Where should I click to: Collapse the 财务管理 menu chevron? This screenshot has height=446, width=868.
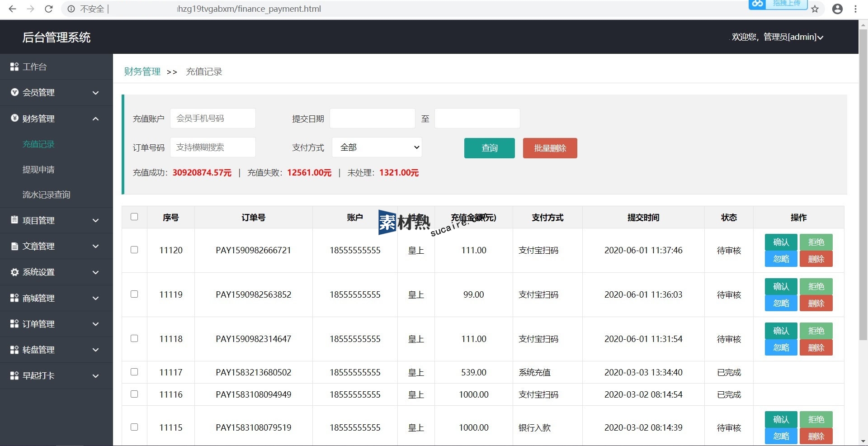(95, 119)
